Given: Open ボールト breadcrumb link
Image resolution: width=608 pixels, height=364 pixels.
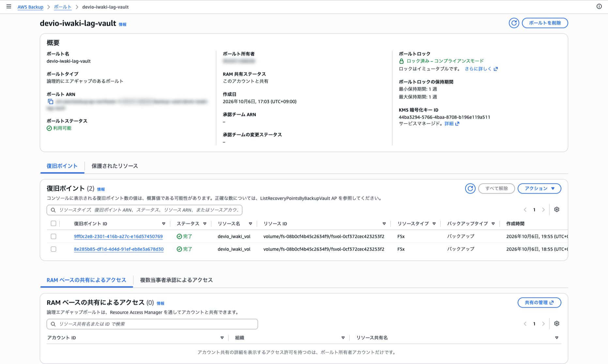Looking at the screenshot, I should coord(63,7).
